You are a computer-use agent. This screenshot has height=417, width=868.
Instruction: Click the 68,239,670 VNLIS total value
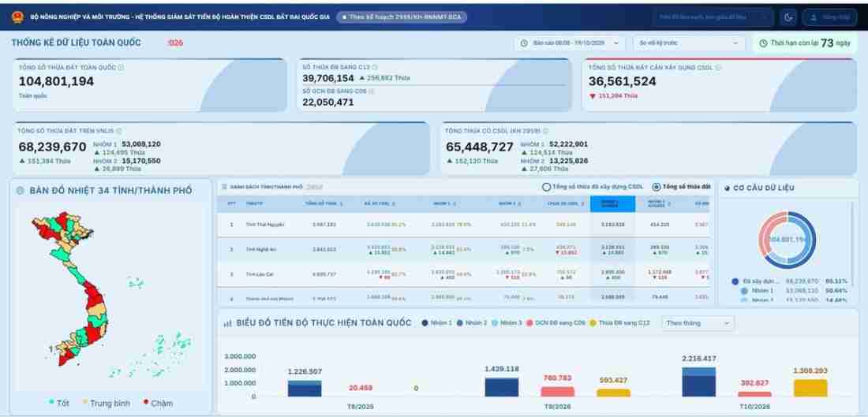(x=53, y=147)
